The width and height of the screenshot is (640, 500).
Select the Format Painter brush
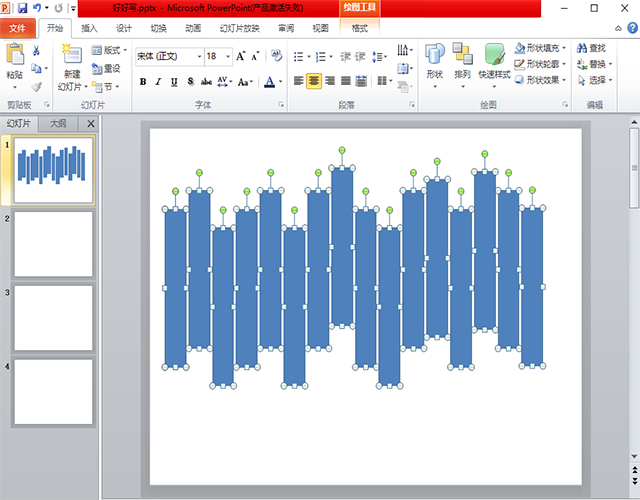[x=36, y=87]
